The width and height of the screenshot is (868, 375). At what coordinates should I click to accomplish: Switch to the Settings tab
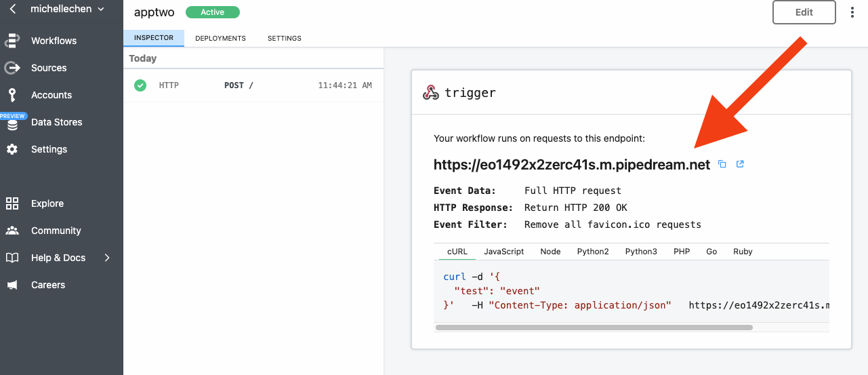coord(285,38)
